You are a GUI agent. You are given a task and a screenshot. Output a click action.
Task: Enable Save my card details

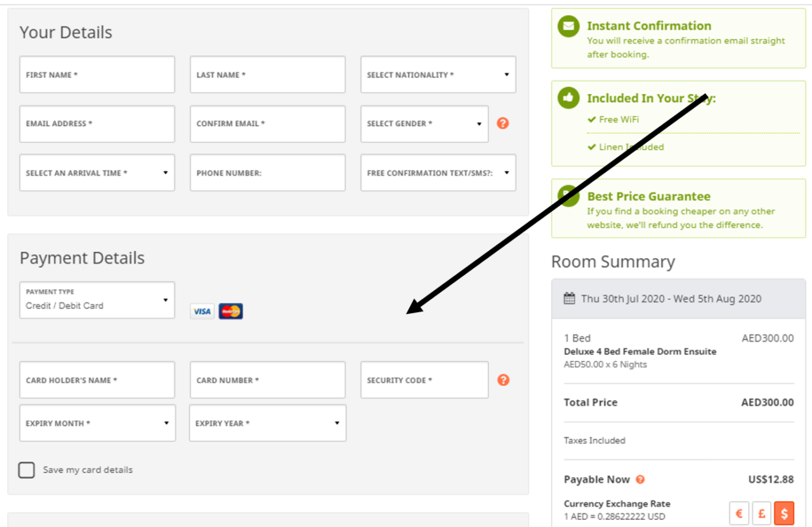27,470
